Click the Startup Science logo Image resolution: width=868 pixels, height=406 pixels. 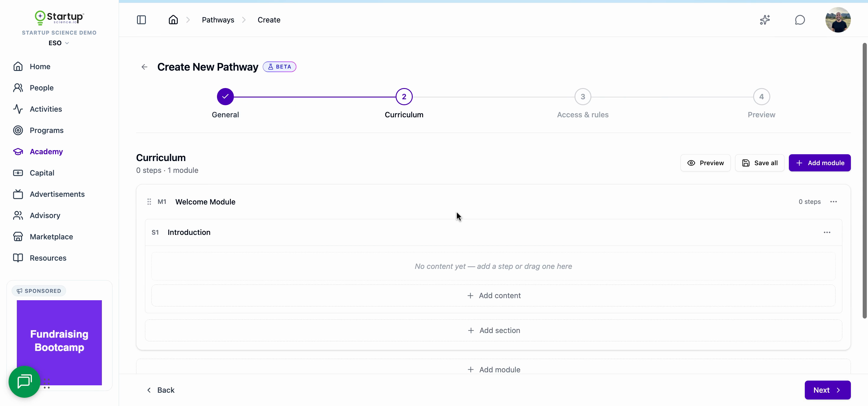[x=59, y=18]
